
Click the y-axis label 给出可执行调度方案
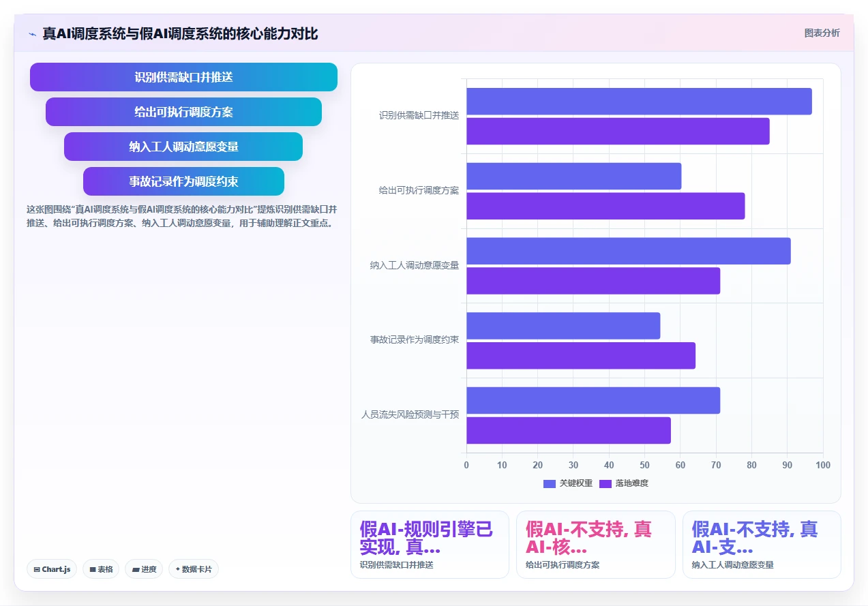419,190
